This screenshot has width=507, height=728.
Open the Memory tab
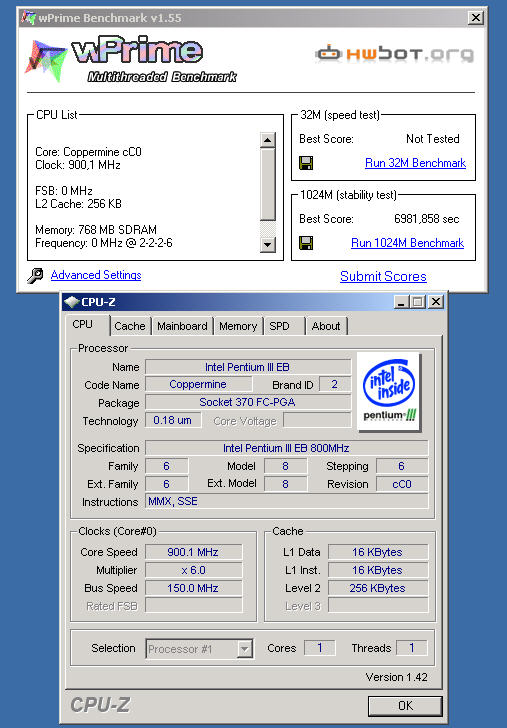click(238, 326)
